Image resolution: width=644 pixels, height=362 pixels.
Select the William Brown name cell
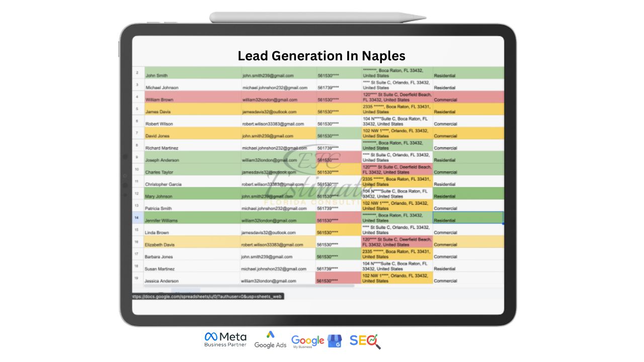tap(192, 97)
